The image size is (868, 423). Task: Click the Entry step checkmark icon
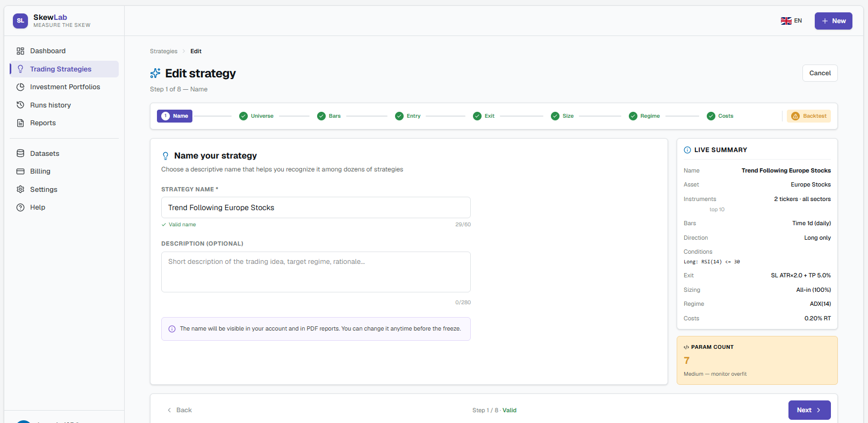coord(399,116)
